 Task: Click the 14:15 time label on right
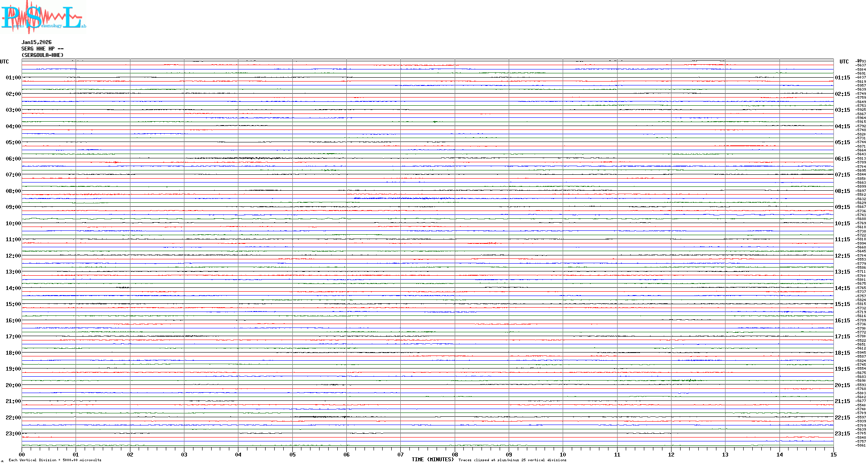coord(842,288)
